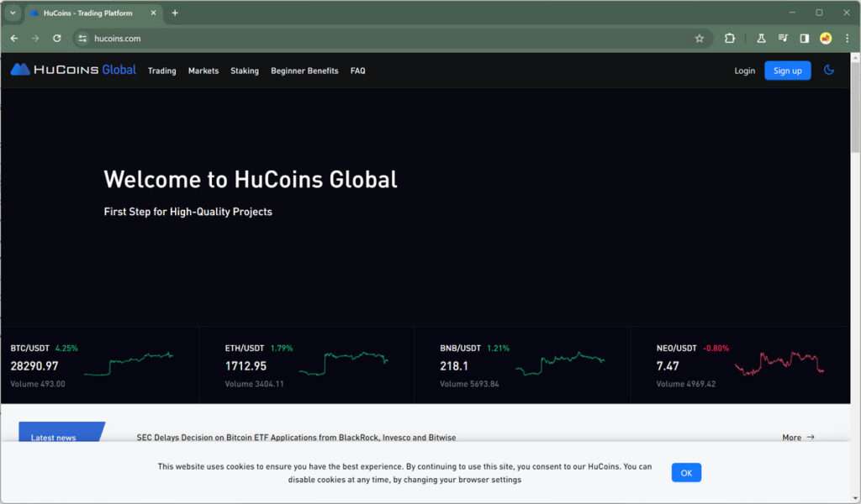Accept cookies with the OK button

pyautogui.click(x=686, y=473)
